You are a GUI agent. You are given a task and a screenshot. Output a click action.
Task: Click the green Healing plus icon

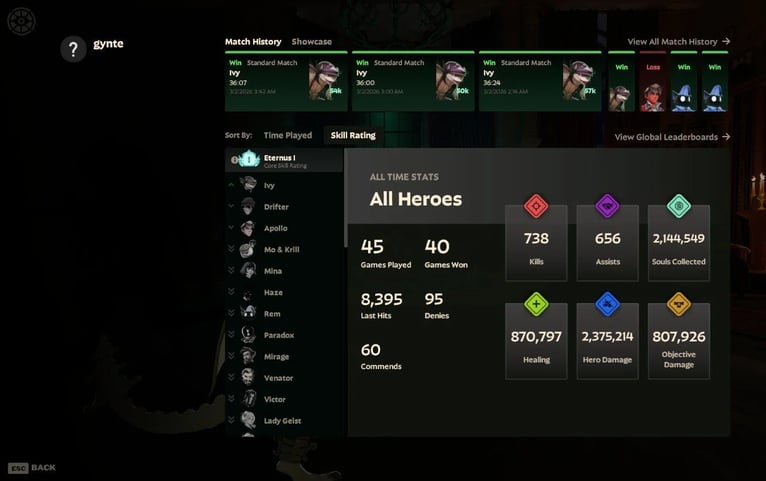tap(536, 304)
